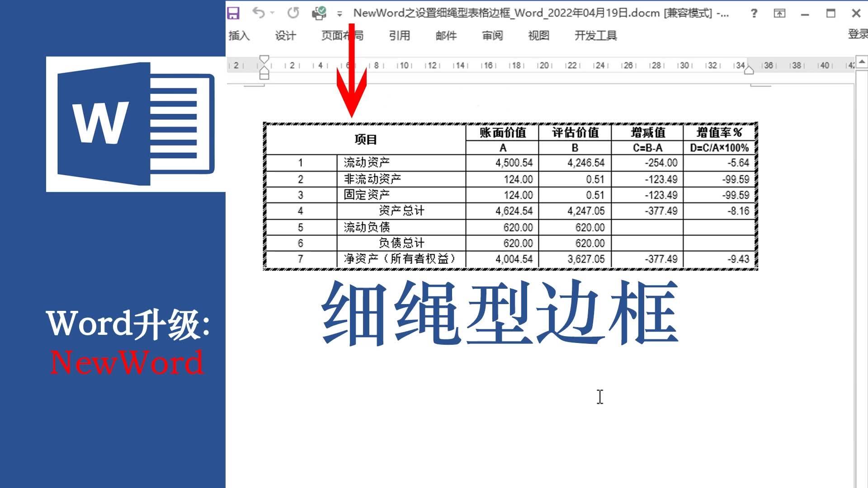Switch to the 设计 ribbon tab
Image resolution: width=868 pixels, height=488 pixels.
285,35
